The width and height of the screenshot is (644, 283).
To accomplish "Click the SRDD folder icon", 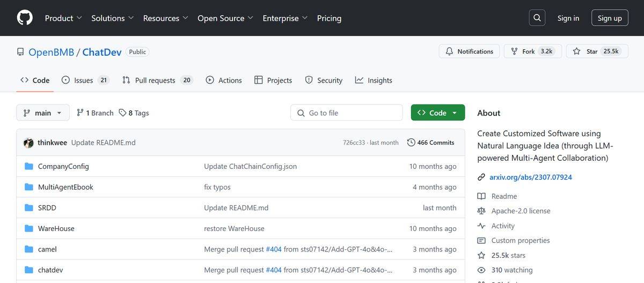I will coord(29,207).
